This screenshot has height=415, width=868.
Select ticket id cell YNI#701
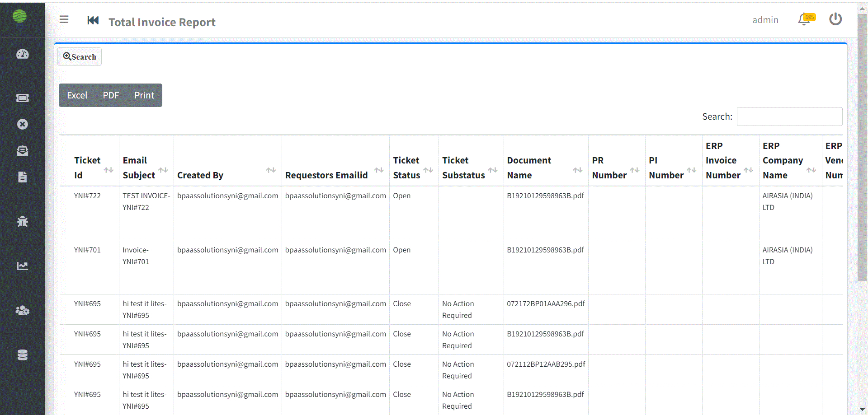pos(88,250)
